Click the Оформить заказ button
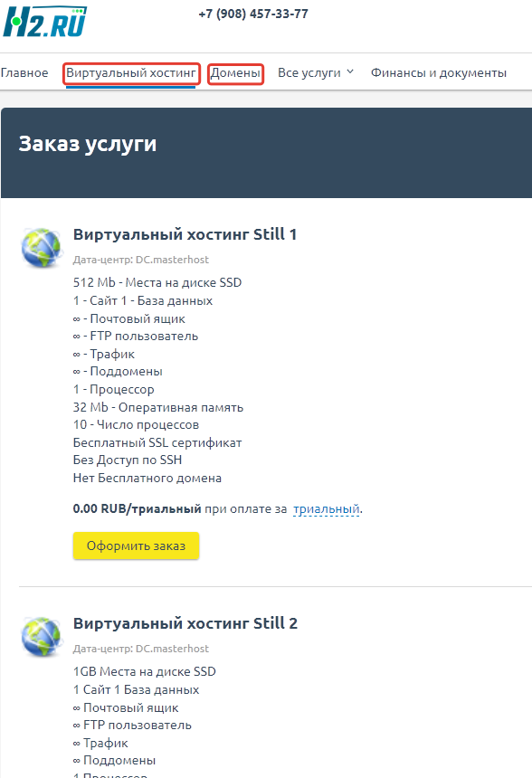The width and height of the screenshot is (532, 778). [x=136, y=546]
